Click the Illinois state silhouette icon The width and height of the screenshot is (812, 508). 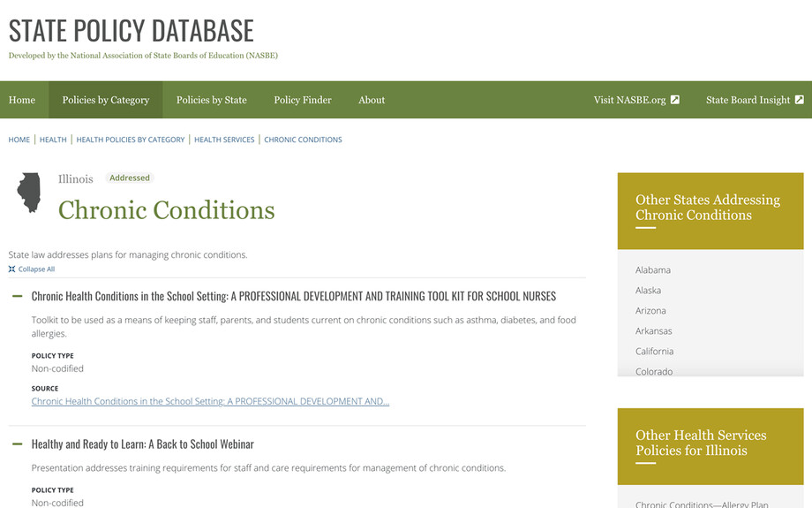(29, 193)
